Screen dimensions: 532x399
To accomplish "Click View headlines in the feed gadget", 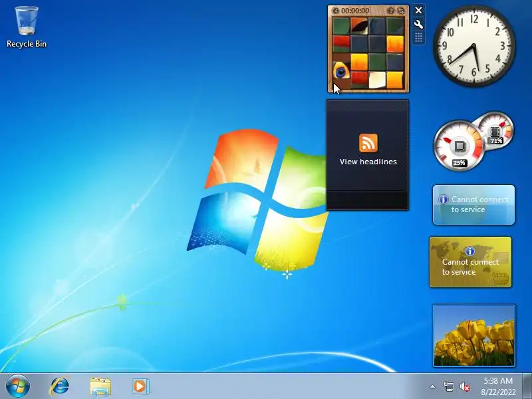I will (x=368, y=162).
